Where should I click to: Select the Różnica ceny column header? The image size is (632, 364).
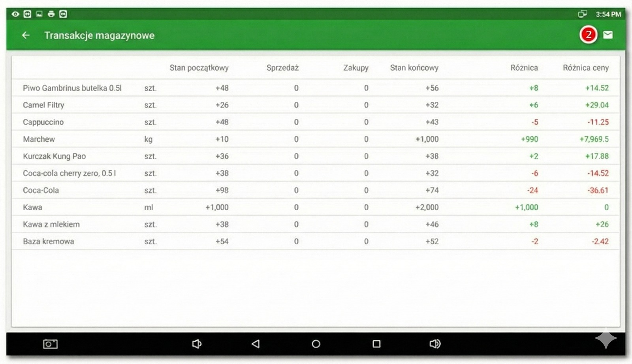pyautogui.click(x=585, y=68)
